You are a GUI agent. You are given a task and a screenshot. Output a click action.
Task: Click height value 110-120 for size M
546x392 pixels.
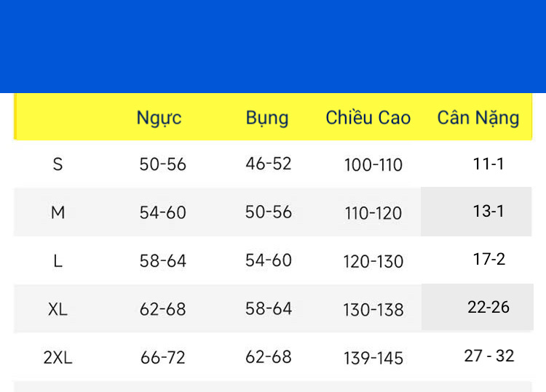click(x=373, y=213)
